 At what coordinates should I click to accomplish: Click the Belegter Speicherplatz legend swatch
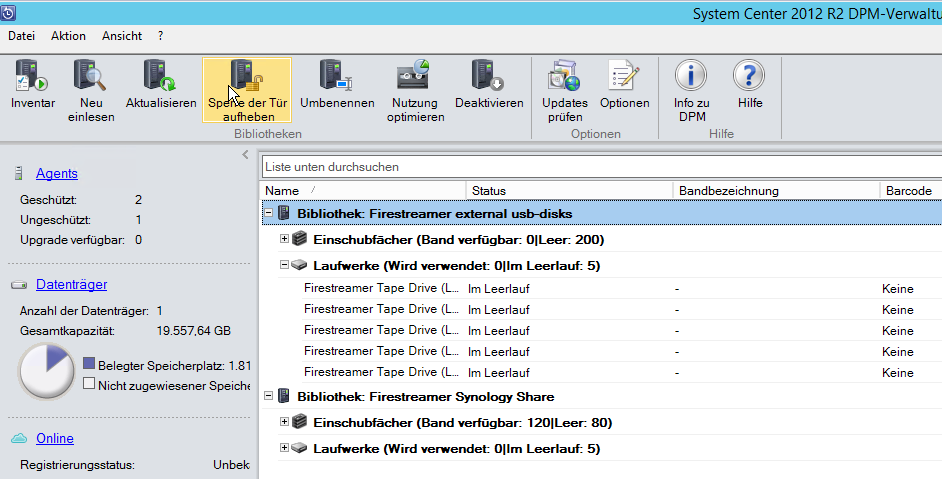tap(90, 365)
